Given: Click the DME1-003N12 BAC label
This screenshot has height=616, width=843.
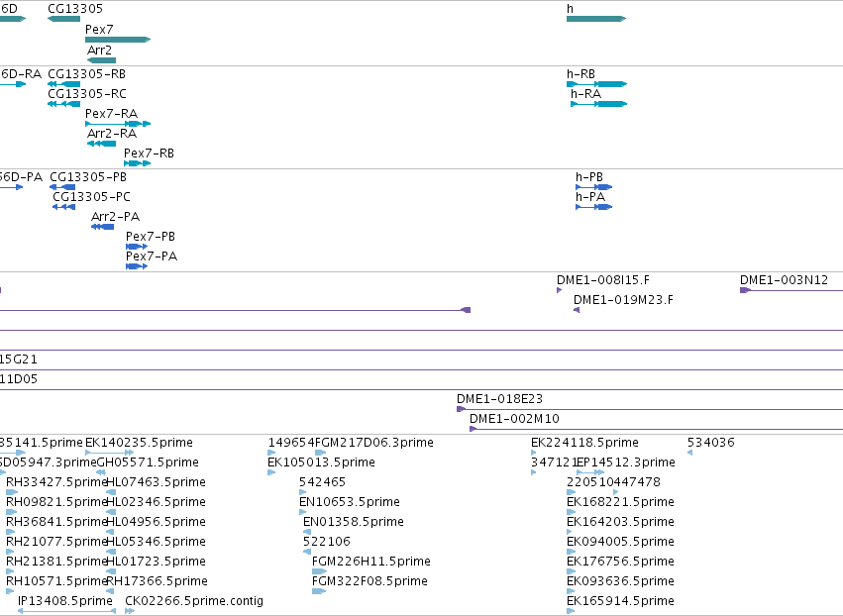Looking at the screenshot, I should point(784,280).
